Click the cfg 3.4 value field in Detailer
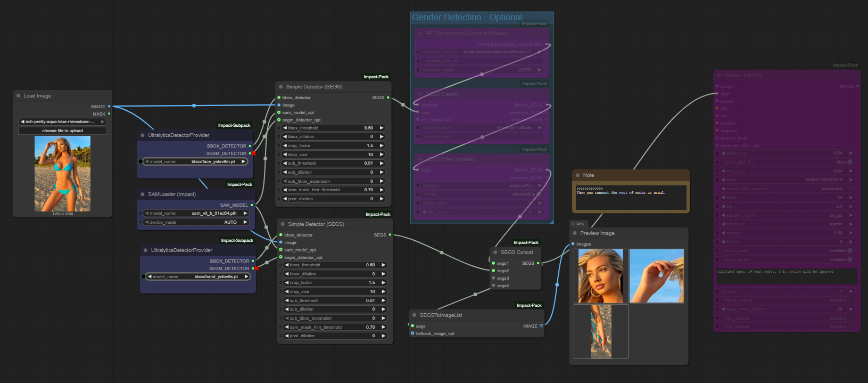The image size is (868, 383). point(787,206)
